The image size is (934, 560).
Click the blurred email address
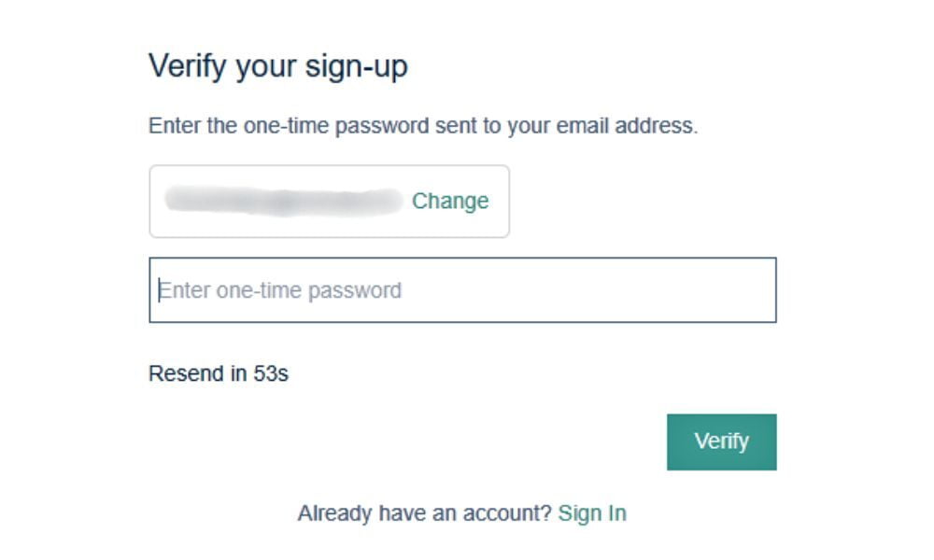(282, 201)
